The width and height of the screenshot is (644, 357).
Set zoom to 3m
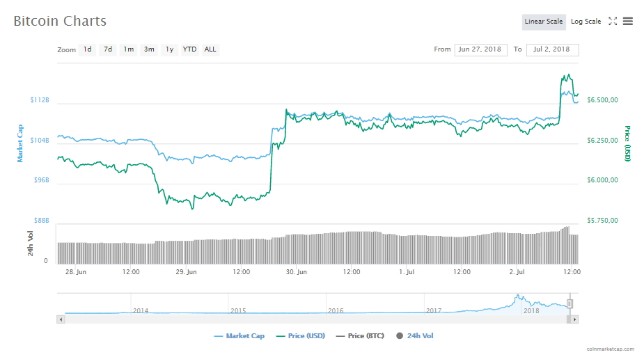click(149, 49)
